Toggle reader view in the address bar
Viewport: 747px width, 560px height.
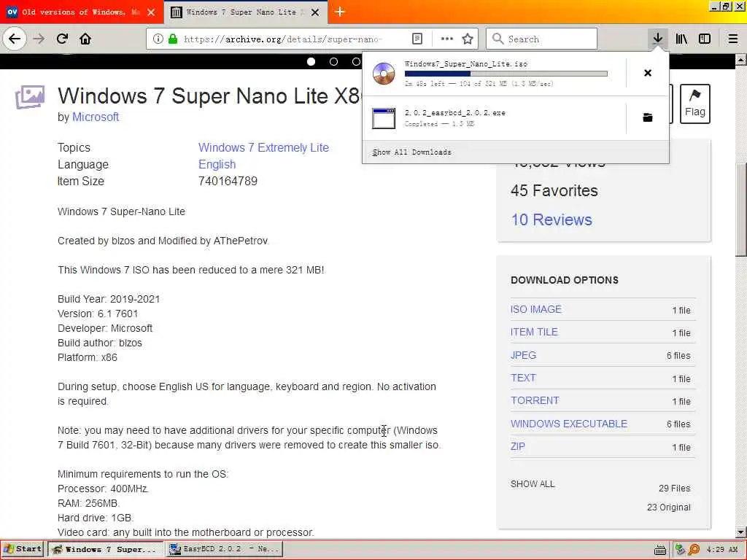pos(417,39)
